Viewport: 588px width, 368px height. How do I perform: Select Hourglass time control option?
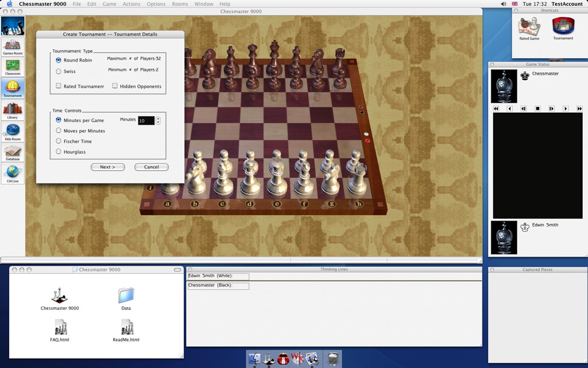coord(59,152)
